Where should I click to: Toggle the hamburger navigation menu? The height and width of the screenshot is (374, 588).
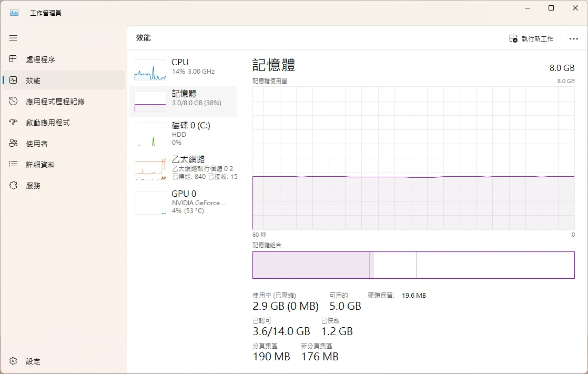click(x=13, y=38)
